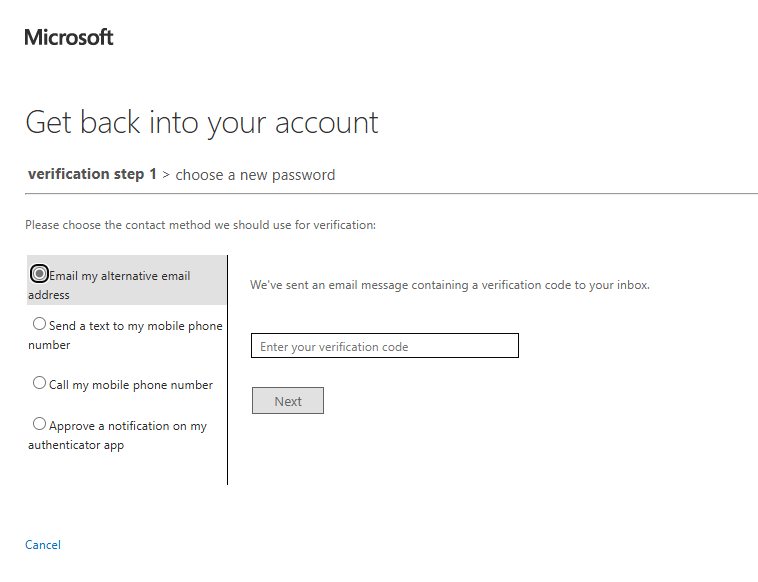Click the 'We've sent an email message' notice
The height and width of the screenshot is (582, 758).
coord(450,285)
